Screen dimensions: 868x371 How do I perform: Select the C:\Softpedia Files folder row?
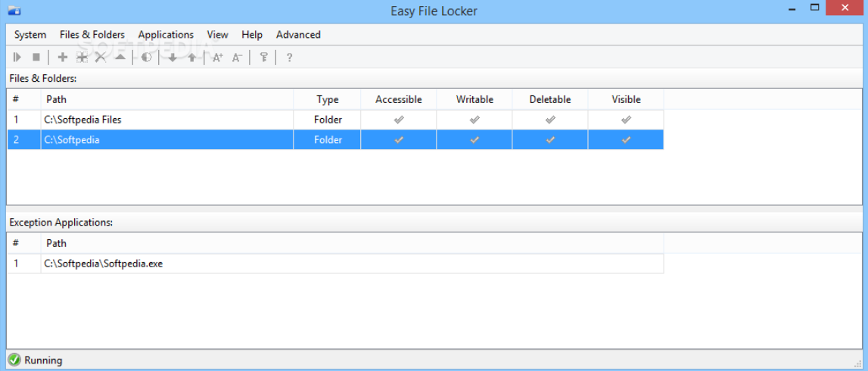tap(83, 120)
